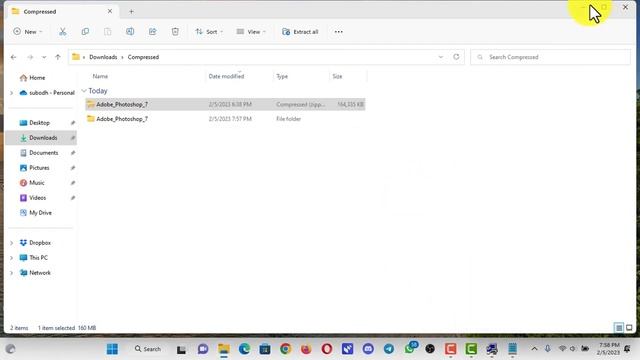This screenshot has width=640, height=360.
Task: Click the Forward navigation arrow
Action: (x=30, y=57)
